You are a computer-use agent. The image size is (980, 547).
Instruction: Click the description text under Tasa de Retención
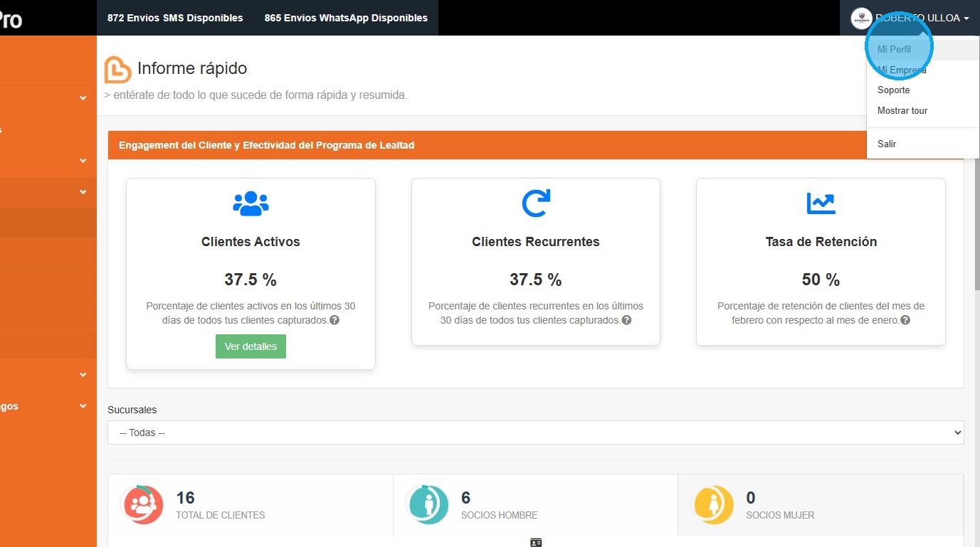821,313
